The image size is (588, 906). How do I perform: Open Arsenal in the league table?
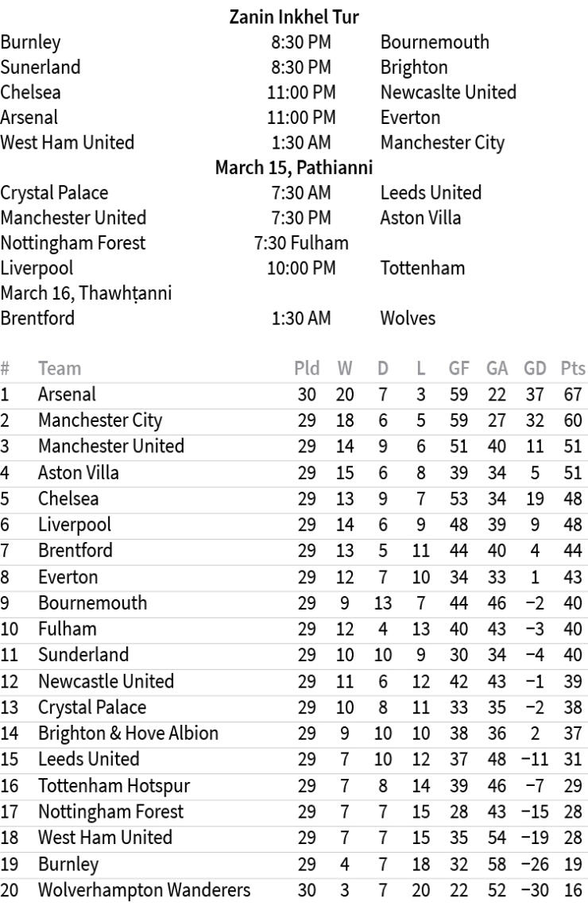[x=67, y=394]
